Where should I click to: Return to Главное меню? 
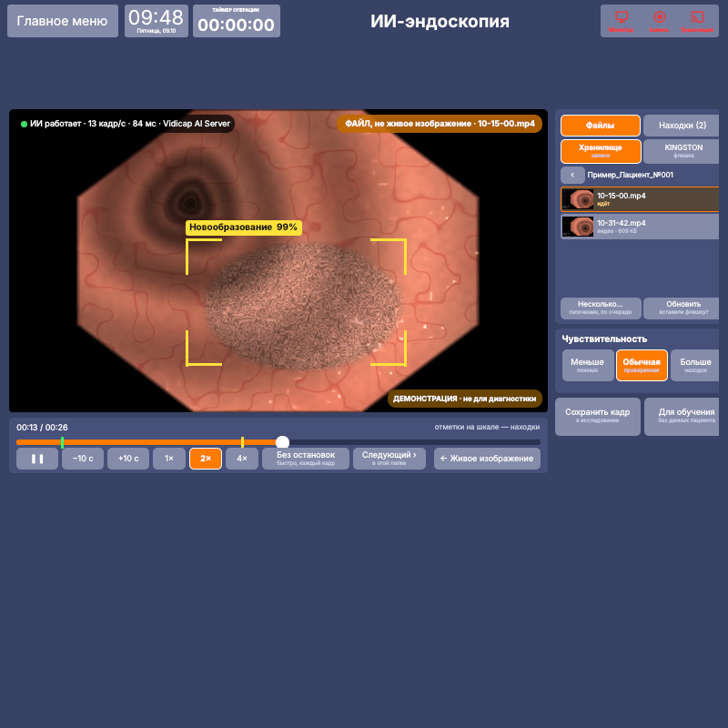(63, 21)
